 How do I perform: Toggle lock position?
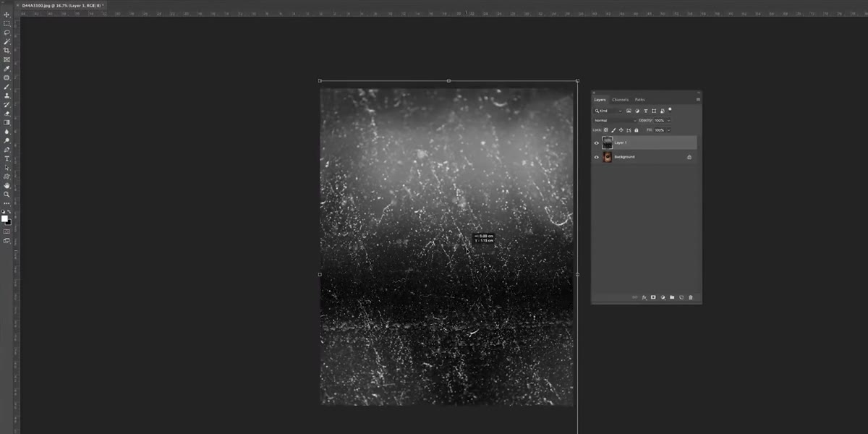[621, 130]
